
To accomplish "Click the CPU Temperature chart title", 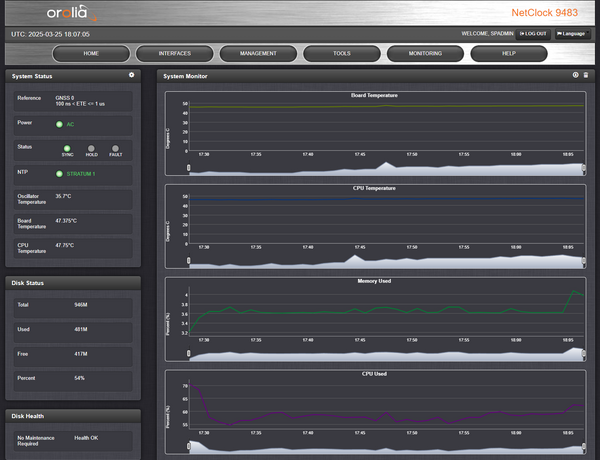I will click(374, 188).
